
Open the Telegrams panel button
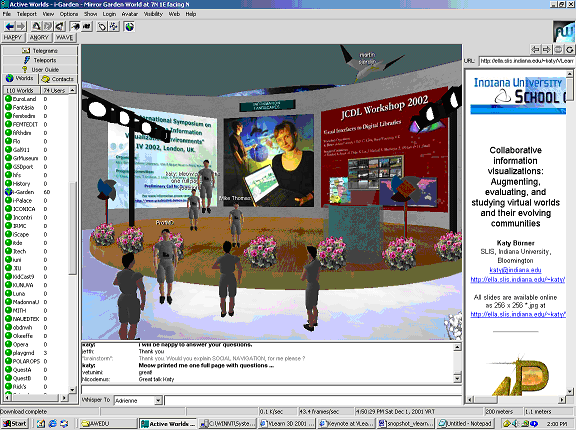(40, 51)
